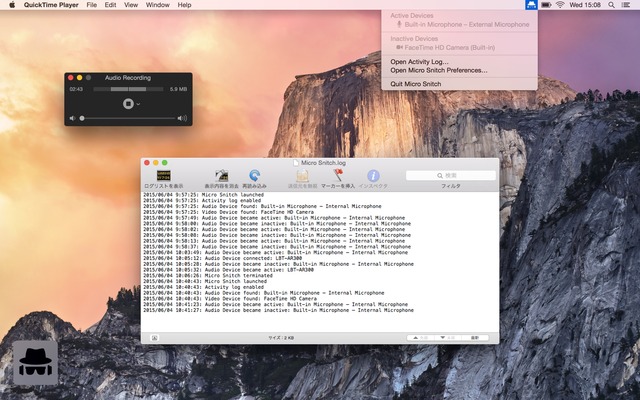
Task: Click the later down-arrow button in log window
Action: (x=447, y=338)
